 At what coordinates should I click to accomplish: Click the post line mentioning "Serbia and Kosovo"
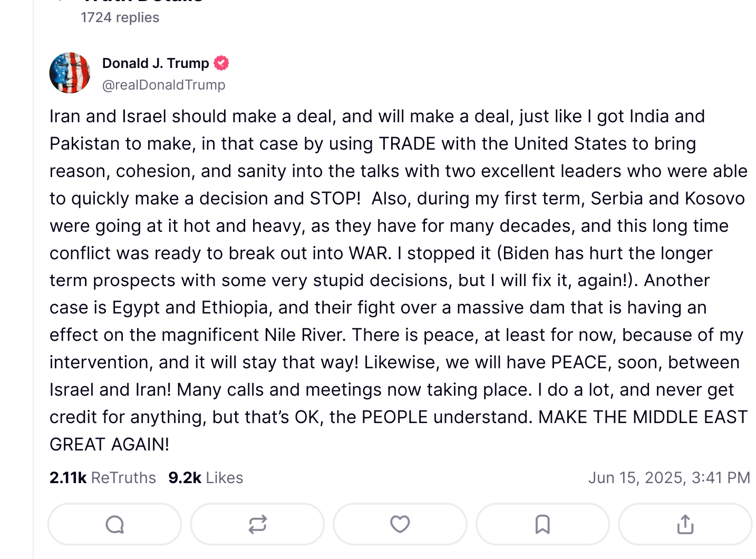[x=397, y=199]
